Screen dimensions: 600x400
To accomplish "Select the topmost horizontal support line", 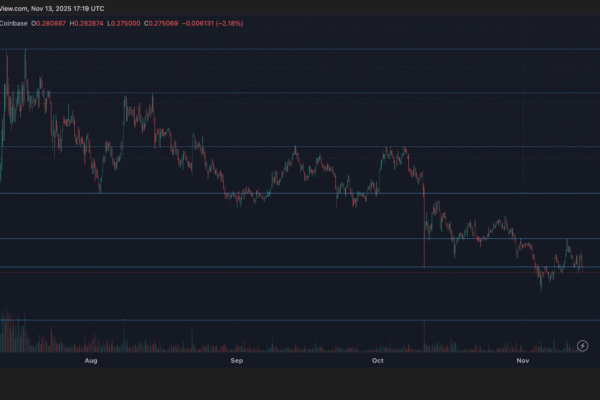I will pyautogui.click(x=300, y=48).
